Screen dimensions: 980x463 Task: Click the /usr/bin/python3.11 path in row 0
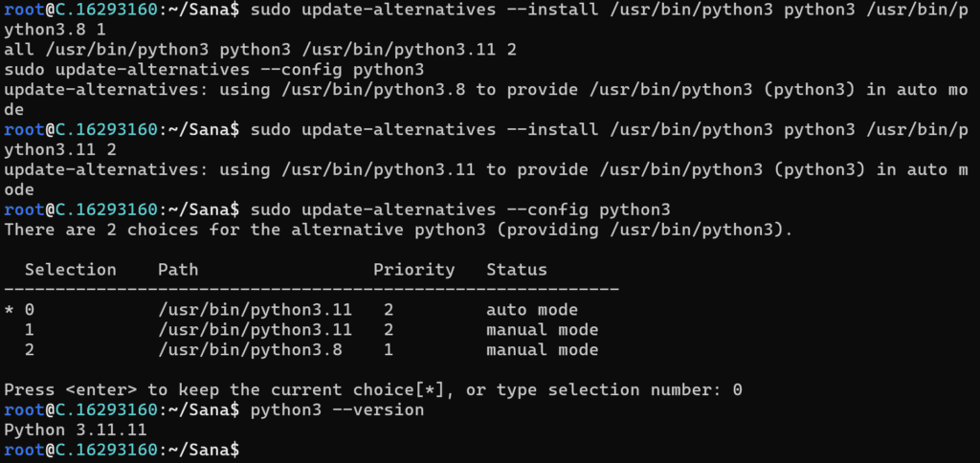click(x=255, y=310)
